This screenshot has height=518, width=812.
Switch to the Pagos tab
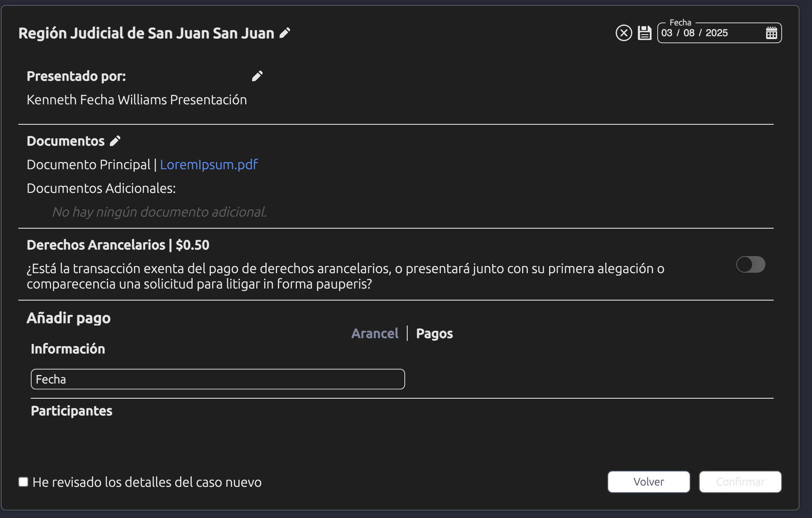pyautogui.click(x=434, y=333)
